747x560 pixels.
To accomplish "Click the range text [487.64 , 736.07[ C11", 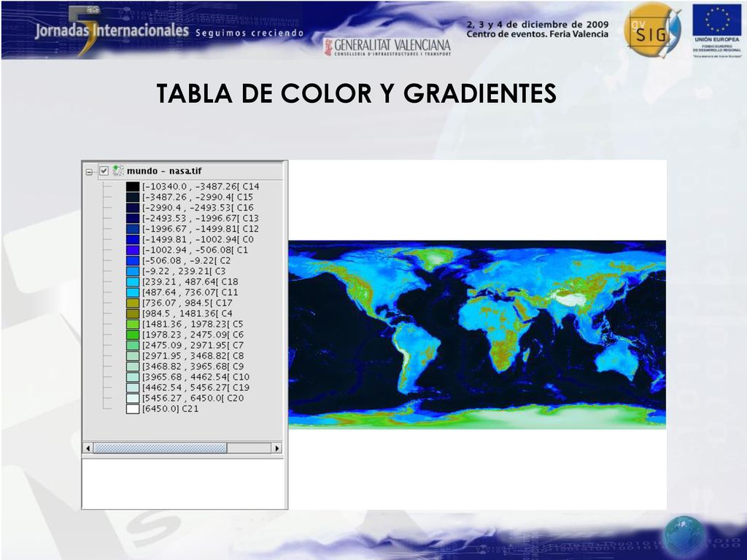I will tap(190, 292).
